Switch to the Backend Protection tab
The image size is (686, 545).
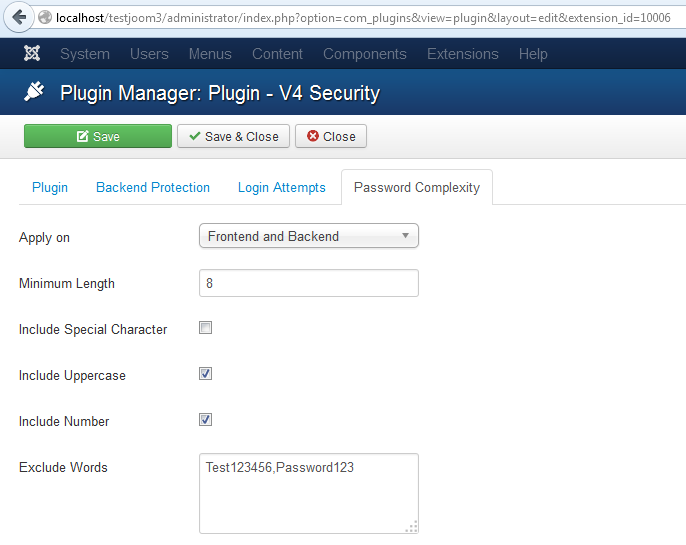[x=153, y=187]
